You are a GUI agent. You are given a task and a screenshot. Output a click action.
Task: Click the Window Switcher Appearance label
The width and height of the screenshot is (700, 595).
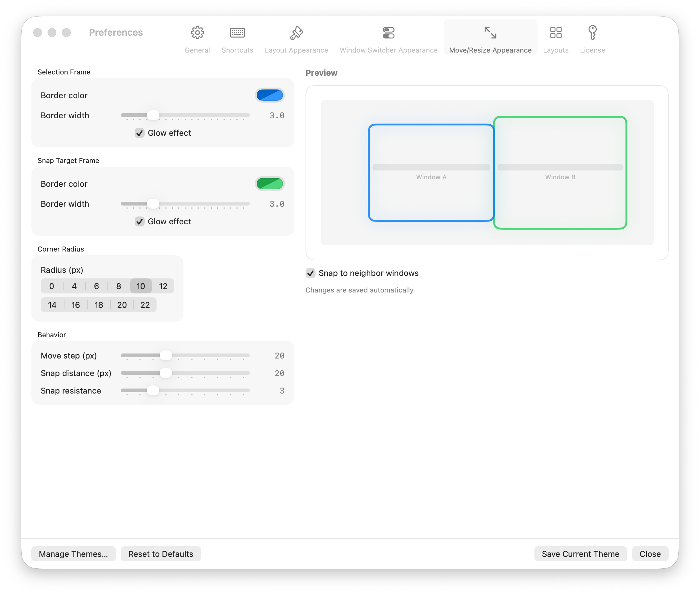pyautogui.click(x=389, y=50)
